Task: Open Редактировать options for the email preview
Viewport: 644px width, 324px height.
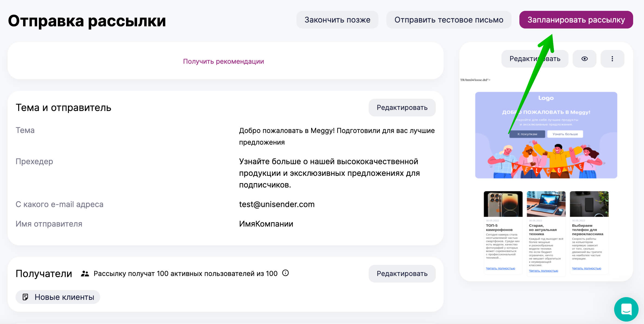Action: click(535, 59)
